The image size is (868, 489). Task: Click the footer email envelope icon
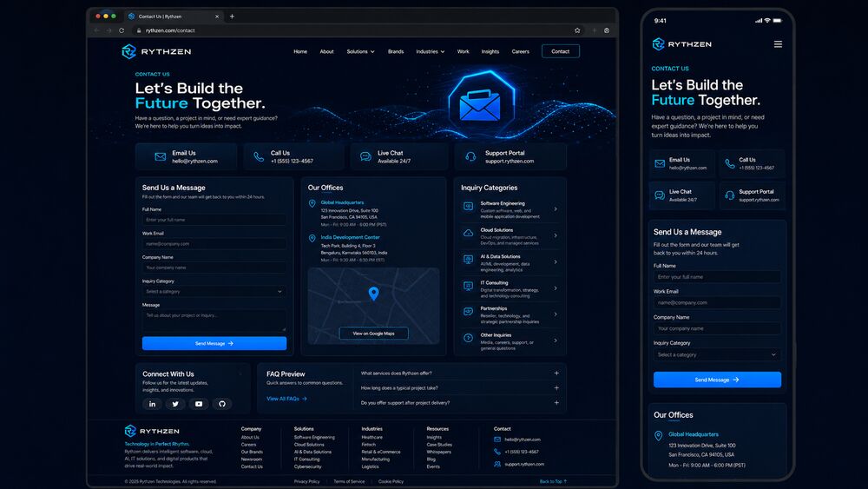(x=497, y=439)
